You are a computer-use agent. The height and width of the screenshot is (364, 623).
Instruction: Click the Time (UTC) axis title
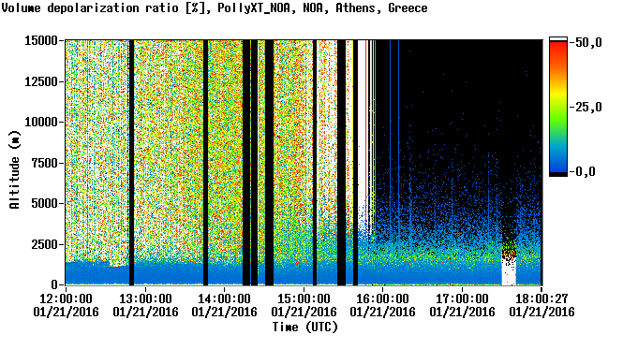[304, 328]
